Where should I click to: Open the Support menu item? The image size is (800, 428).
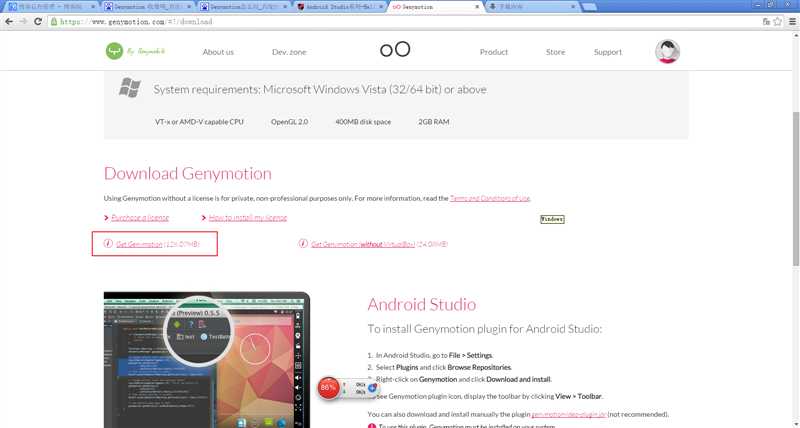coord(608,52)
